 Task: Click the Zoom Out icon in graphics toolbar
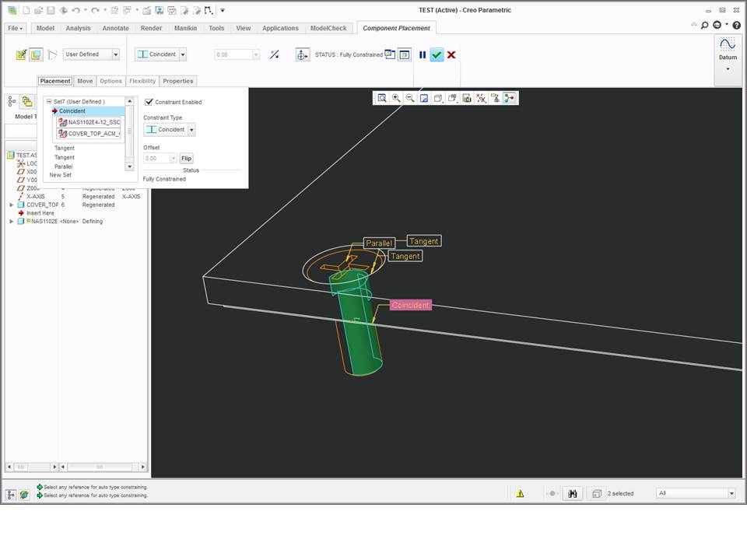click(410, 98)
